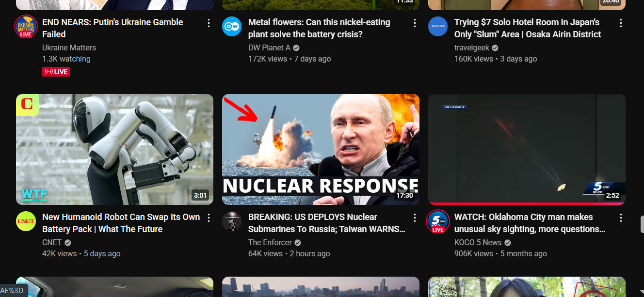This screenshot has height=297, width=644.
Task: Open options menu for Putin's Ukraine Gamble video
Action: 209,23
